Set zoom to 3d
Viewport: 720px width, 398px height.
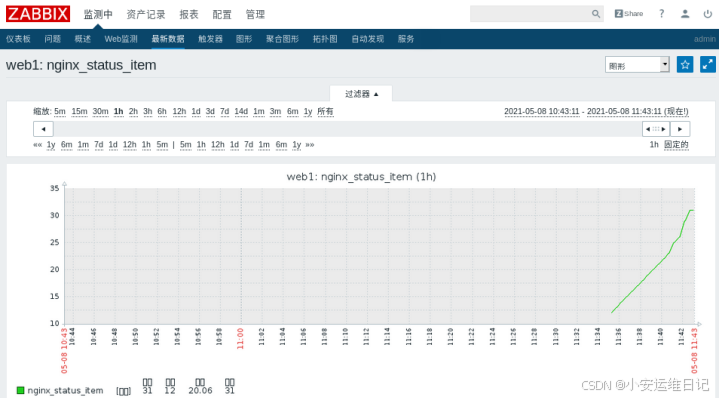point(210,112)
